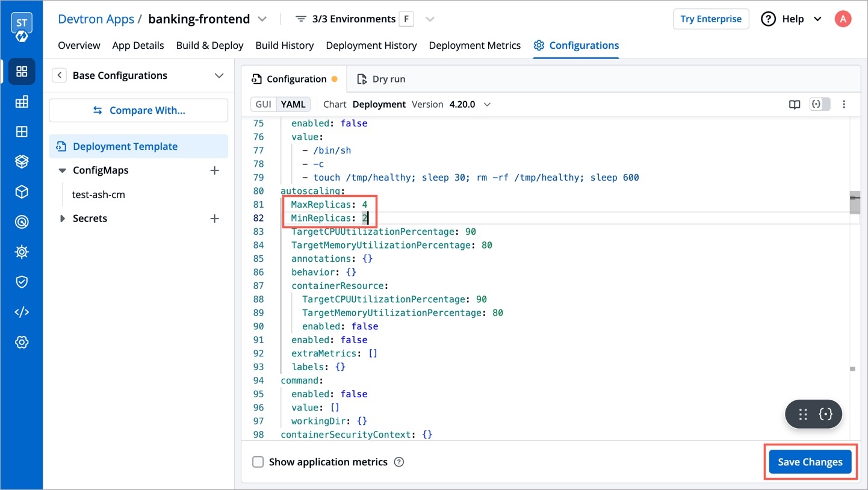Open the Deployment History tab
868x490 pixels.
pos(371,45)
